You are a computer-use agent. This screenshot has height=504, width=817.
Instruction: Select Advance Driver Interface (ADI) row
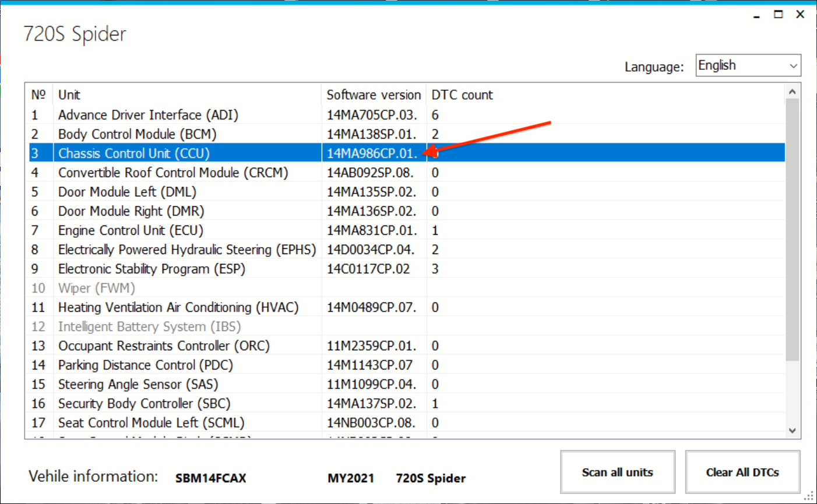407,115
